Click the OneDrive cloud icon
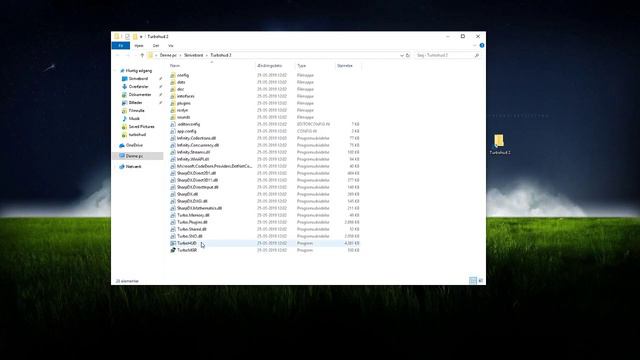 pos(122,145)
